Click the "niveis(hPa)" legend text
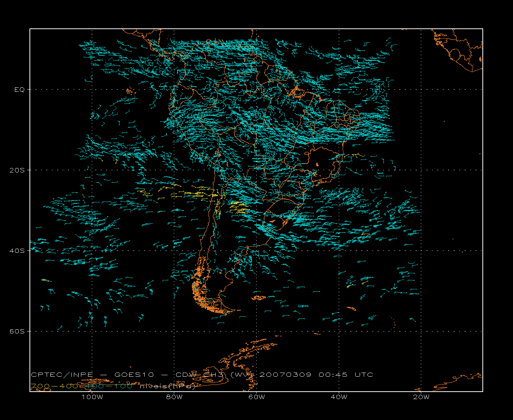The image size is (513, 420). (x=168, y=386)
